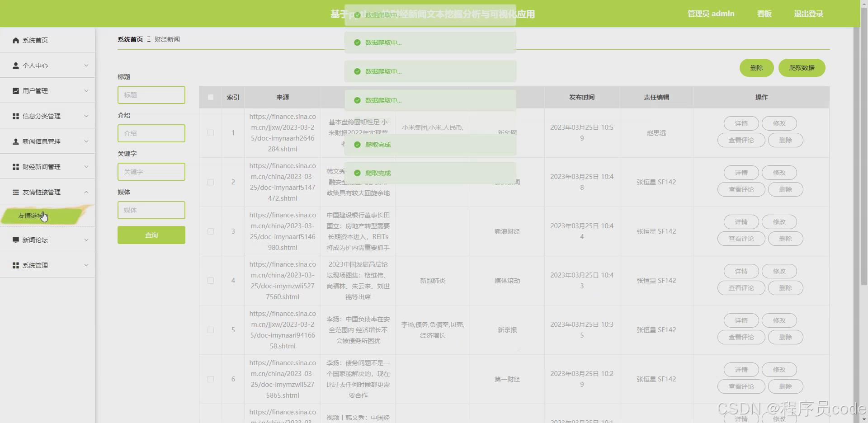Expand the 信息分类管理 menu chevron

pyautogui.click(x=86, y=116)
